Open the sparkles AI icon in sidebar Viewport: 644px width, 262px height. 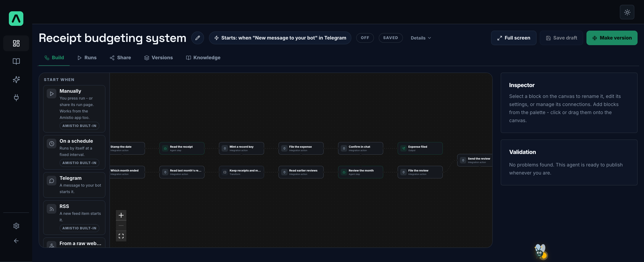(x=16, y=79)
